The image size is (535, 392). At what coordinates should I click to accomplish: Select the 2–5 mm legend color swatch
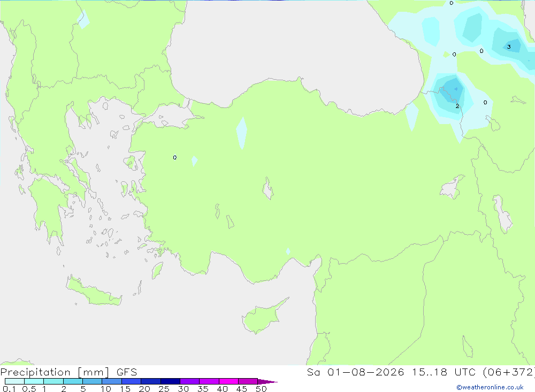coord(73,381)
